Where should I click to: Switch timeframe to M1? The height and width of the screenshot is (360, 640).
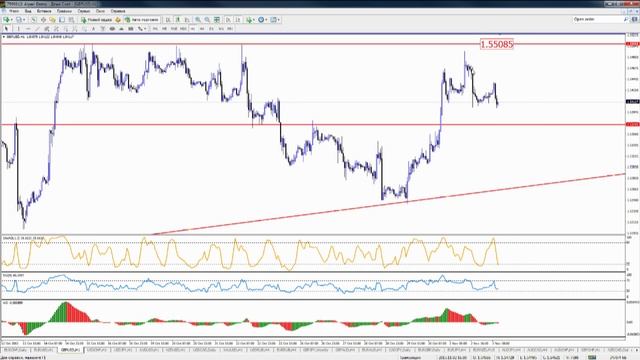click(x=155, y=29)
